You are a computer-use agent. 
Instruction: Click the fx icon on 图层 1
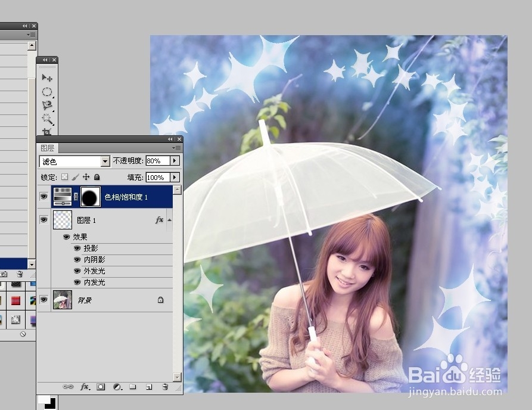point(159,220)
